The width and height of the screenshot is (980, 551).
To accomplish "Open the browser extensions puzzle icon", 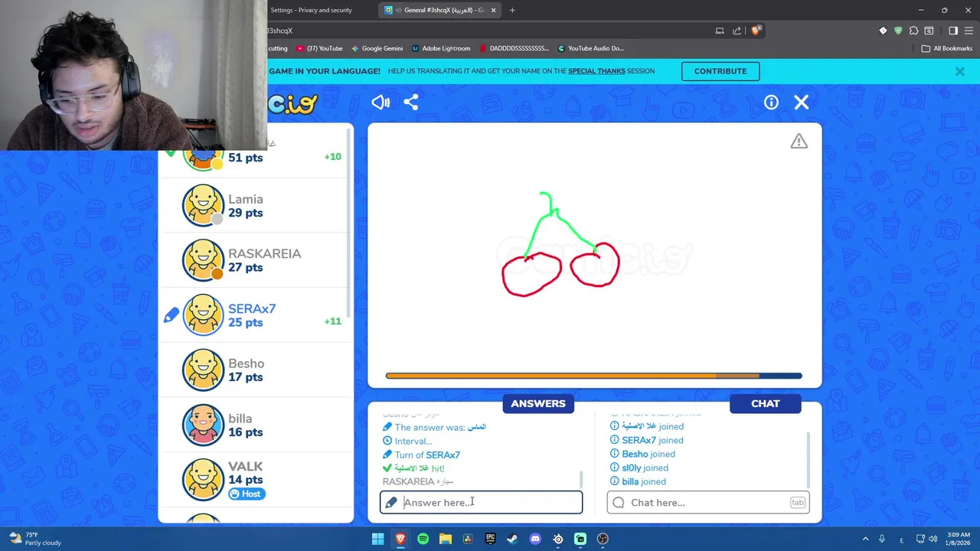I will pyautogui.click(x=913, y=31).
